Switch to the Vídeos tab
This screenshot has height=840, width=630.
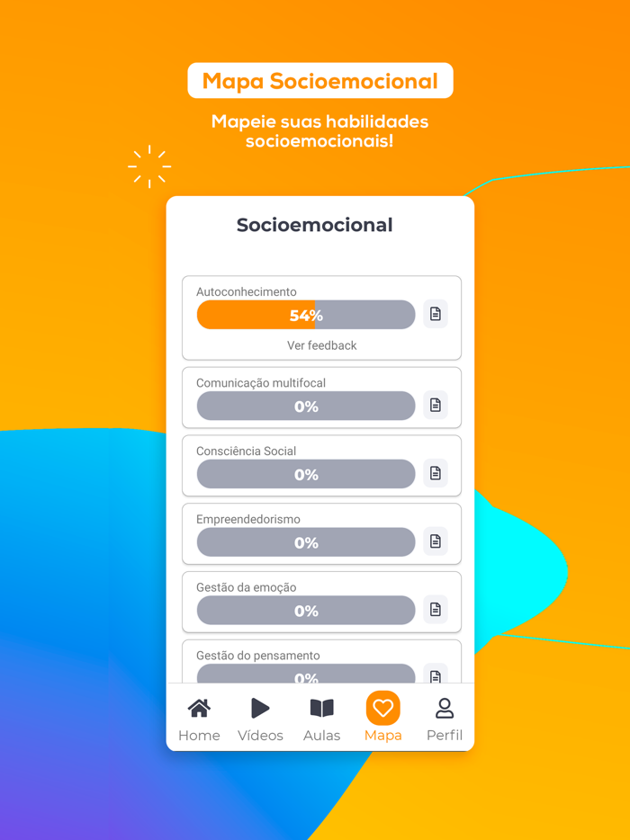(260, 719)
